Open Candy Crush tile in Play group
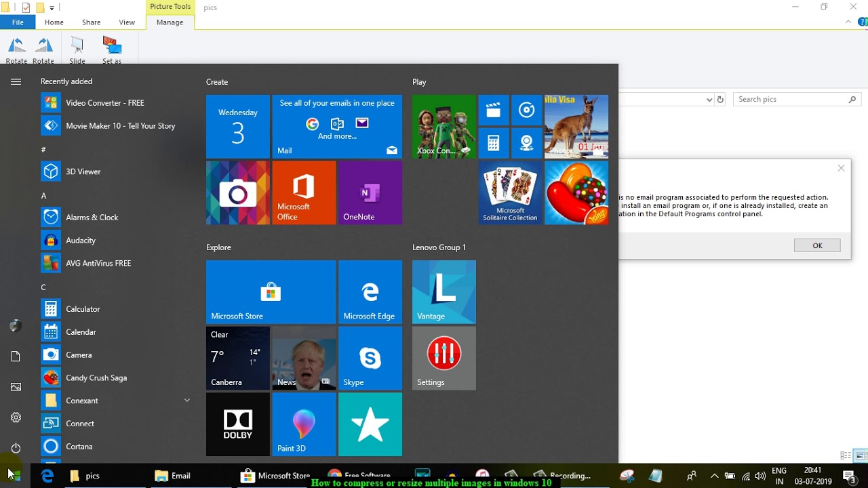This screenshot has height=488, width=868. 576,193
